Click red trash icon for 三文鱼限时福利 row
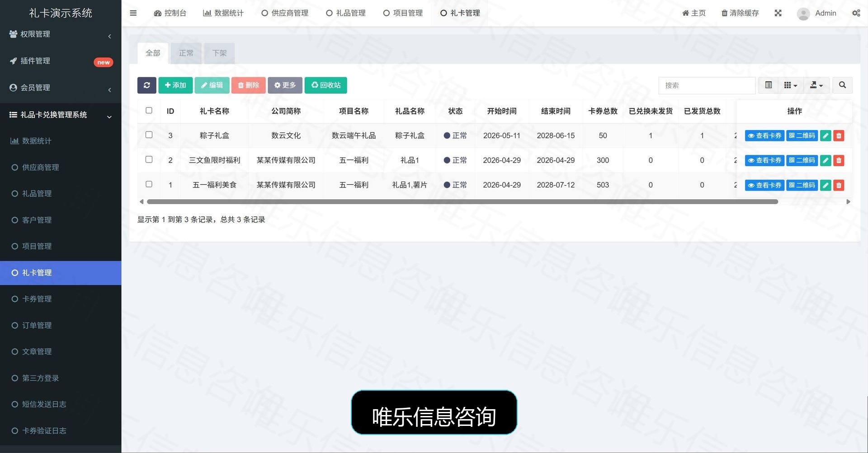 pos(839,160)
